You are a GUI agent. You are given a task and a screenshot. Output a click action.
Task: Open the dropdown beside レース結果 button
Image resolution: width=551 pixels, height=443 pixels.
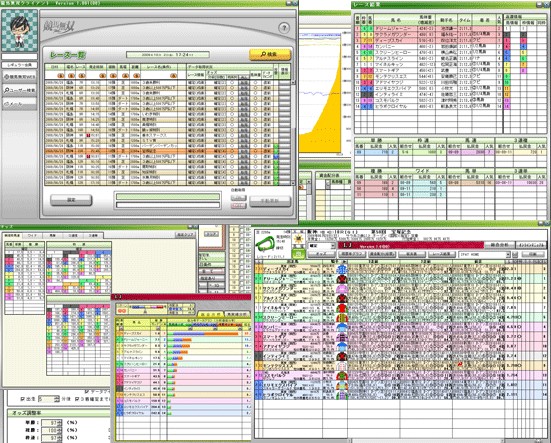point(484,254)
